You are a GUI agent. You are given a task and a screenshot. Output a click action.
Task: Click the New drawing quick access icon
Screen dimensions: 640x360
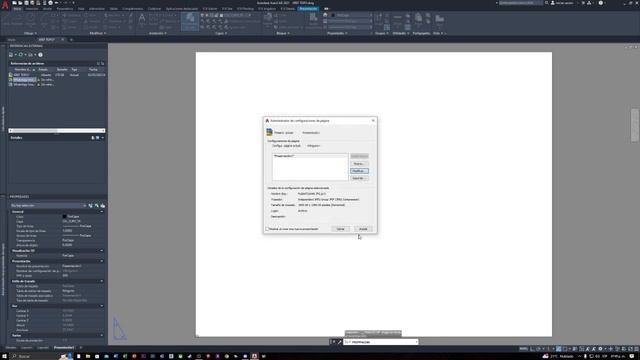pyautogui.click(x=14, y=3)
